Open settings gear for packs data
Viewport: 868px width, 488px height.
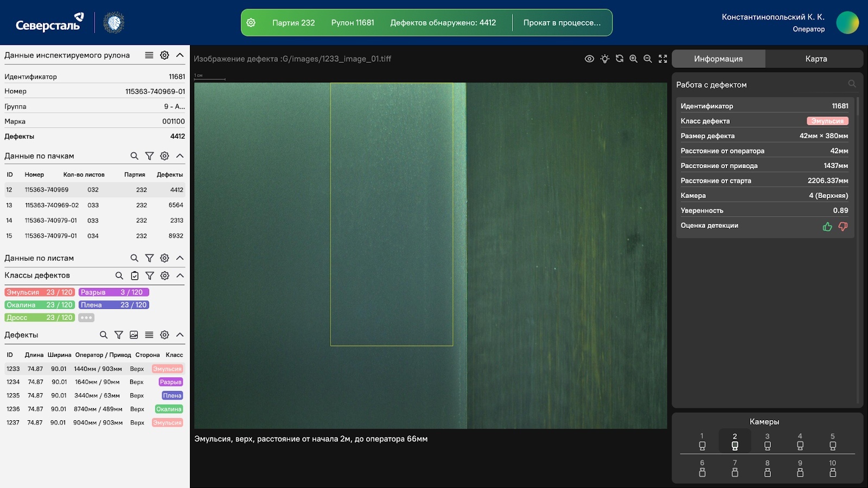(x=164, y=156)
